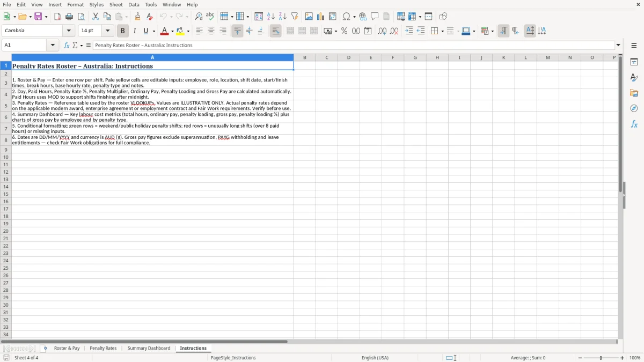Switch to Summary Dashboard sheet tab
The height and width of the screenshot is (362, 644).
click(149, 349)
